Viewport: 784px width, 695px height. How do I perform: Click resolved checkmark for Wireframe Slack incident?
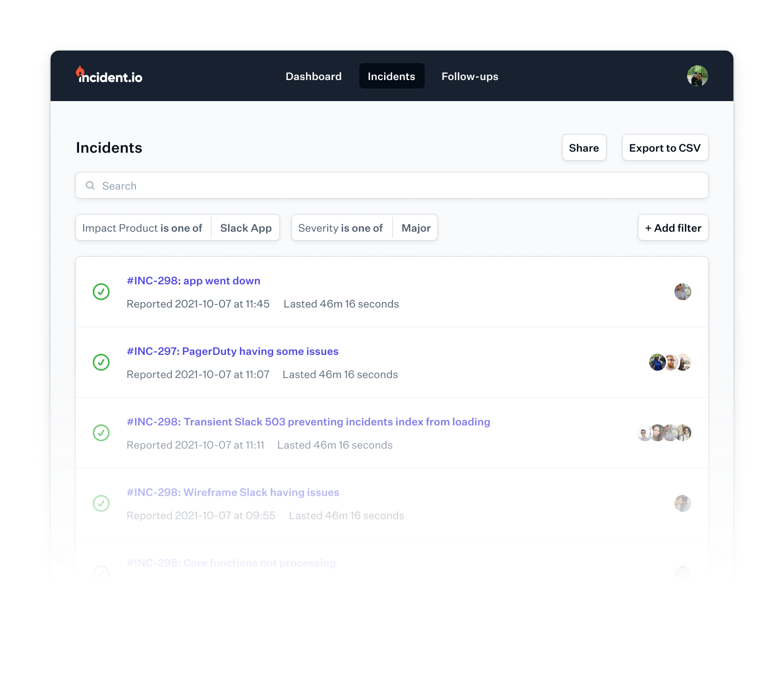[101, 503]
